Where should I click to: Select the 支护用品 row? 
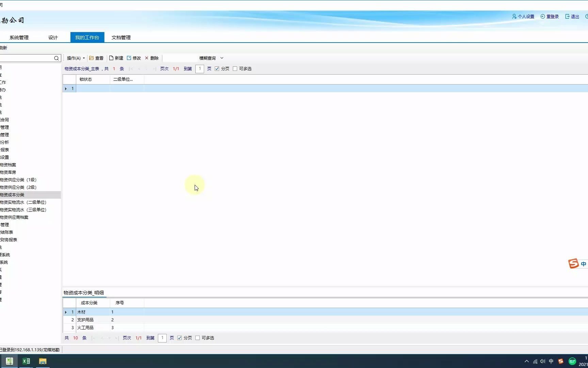pos(325,320)
